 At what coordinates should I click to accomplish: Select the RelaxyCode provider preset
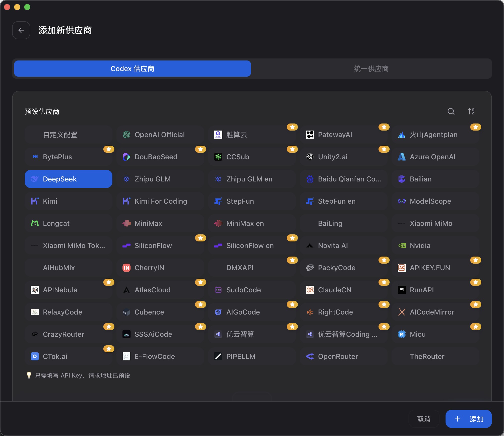coord(69,312)
